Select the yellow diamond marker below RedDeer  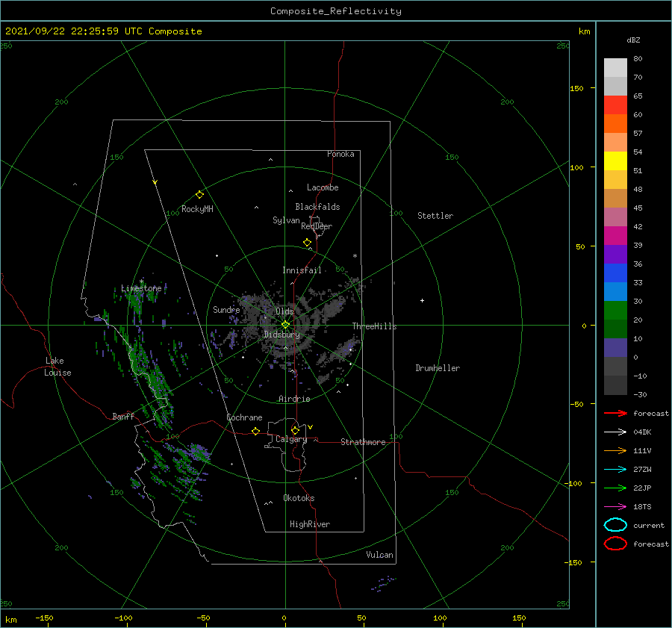tap(308, 243)
